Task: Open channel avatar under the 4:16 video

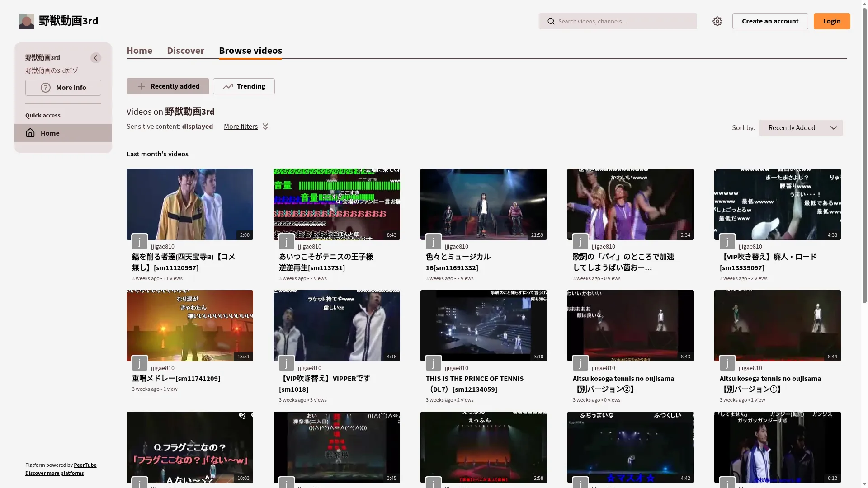Action: click(287, 363)
